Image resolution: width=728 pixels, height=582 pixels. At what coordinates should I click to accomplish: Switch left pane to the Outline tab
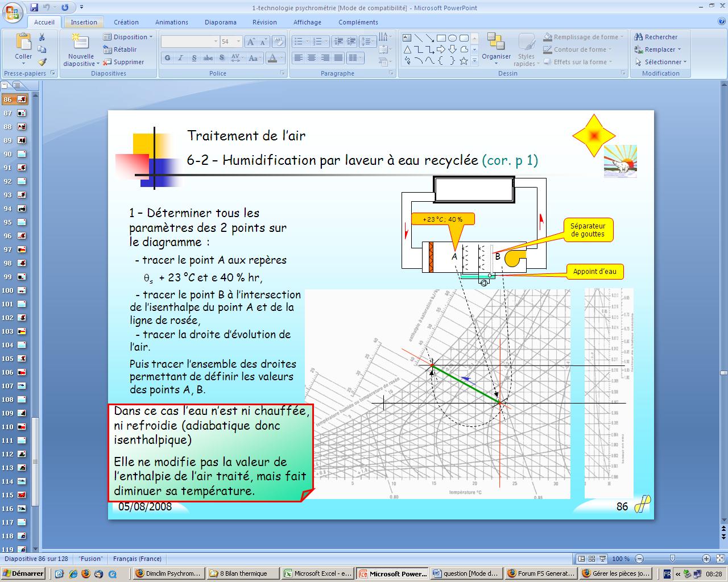(18, 86)
